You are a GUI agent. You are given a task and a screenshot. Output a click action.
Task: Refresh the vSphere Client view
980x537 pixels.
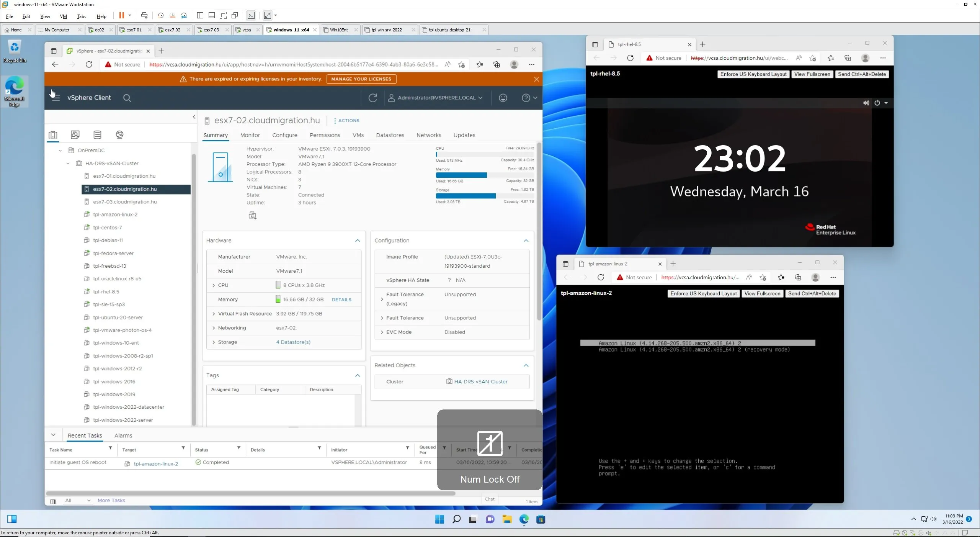(x=373, y=98)
